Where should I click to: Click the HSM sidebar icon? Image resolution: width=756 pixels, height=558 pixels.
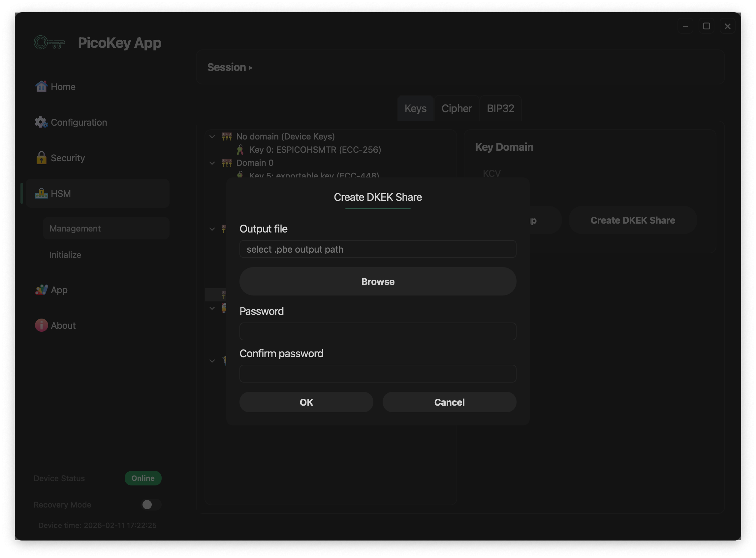click(41, 194)
